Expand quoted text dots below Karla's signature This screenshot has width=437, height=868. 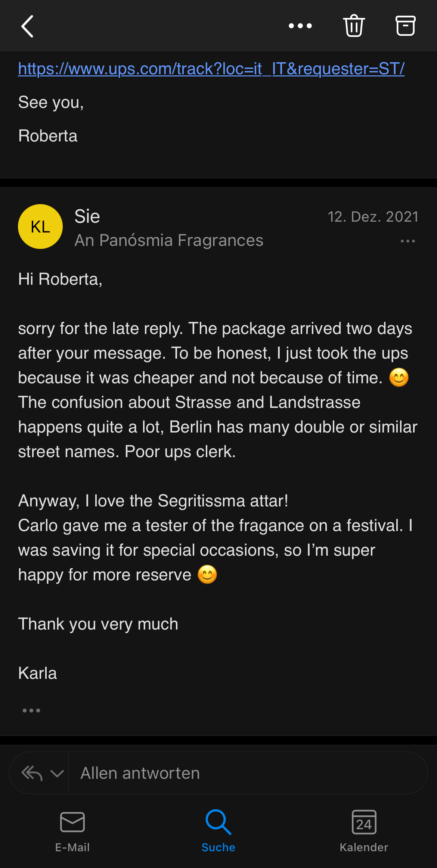[31, 711]
